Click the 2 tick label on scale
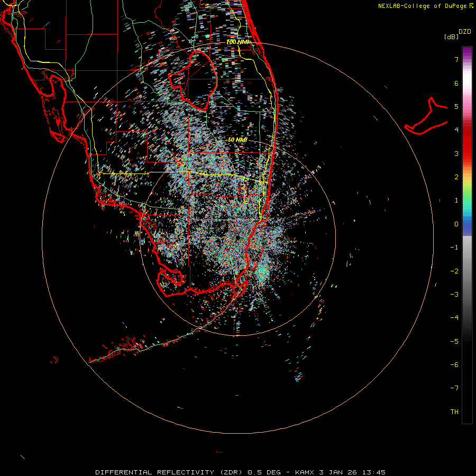This screenshot has width=476, height=476. [x=456, y=177]
